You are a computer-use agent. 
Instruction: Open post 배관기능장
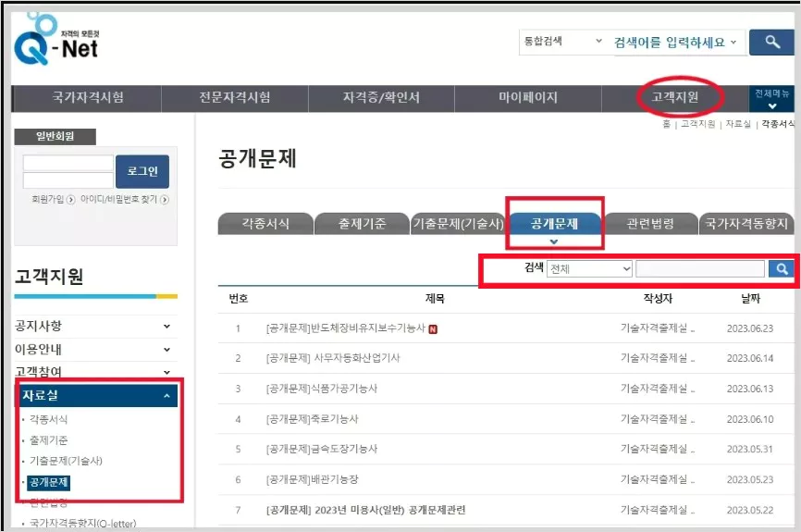pos(312,480)
